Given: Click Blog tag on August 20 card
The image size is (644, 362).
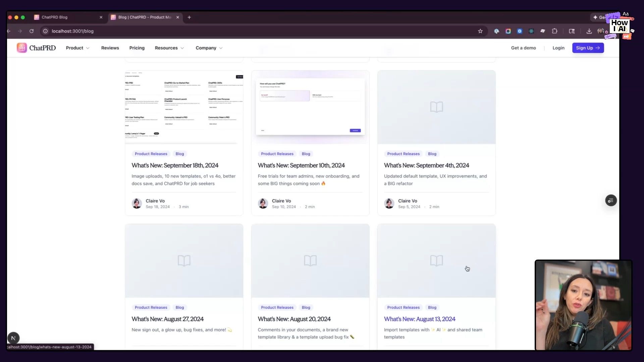Looking at the screenshot, I should (x=306, y=307).
